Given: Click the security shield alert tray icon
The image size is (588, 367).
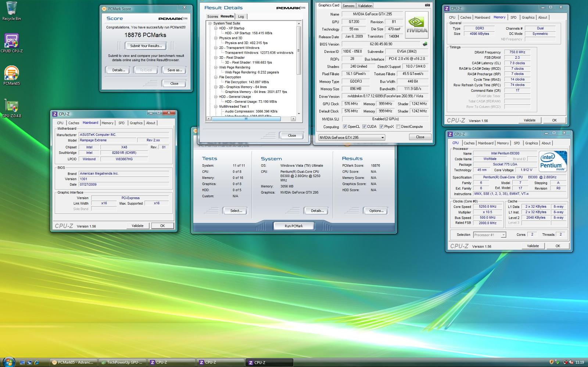Looking at the screenshot, I should [552, 362].
